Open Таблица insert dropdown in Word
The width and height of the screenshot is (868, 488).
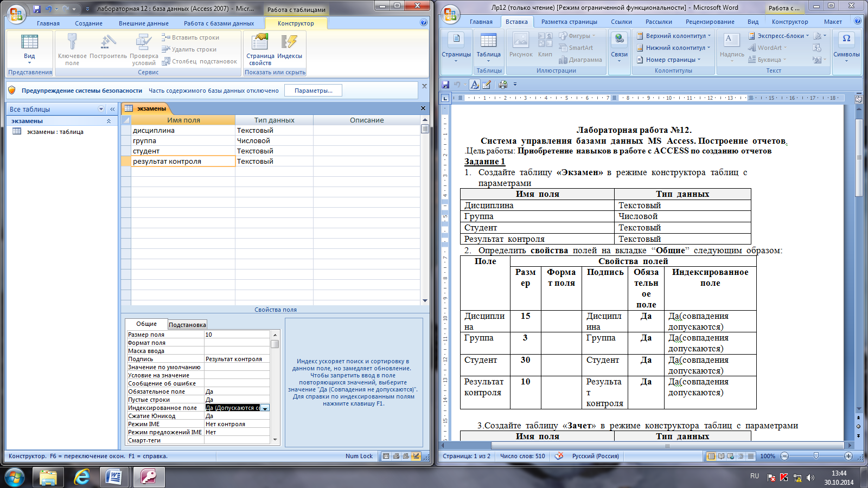tap(488, 48)
